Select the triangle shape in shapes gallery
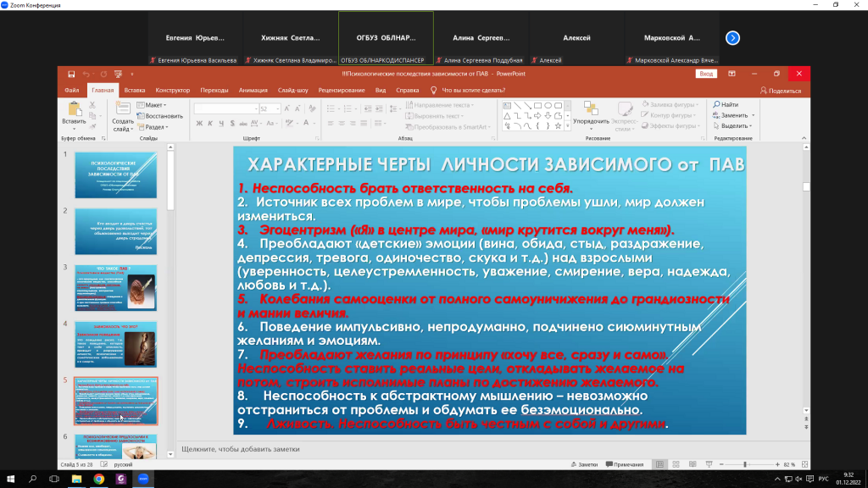 point(507,115)
